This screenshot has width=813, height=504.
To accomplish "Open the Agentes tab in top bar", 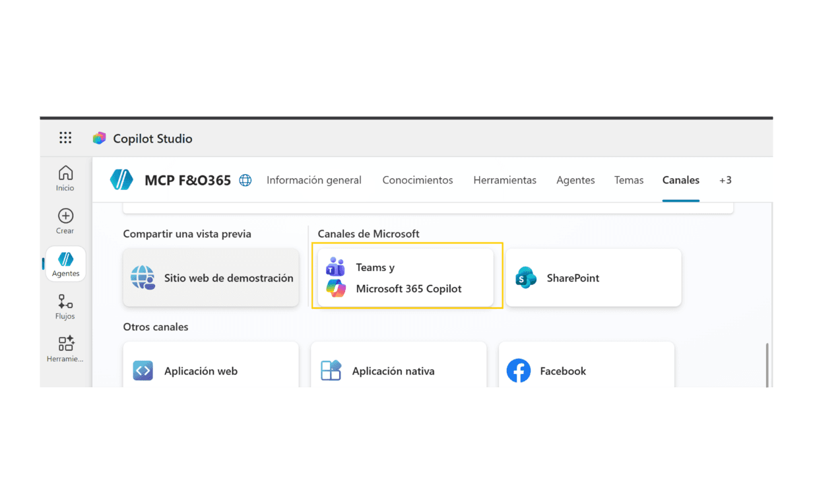I will [x=575, y=180].
